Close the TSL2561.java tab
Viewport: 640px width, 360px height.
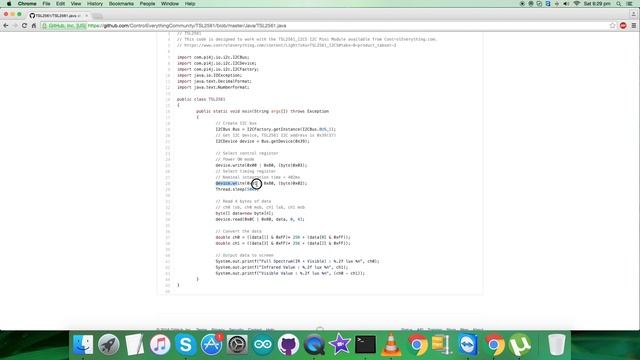click(x=87, y=16)
